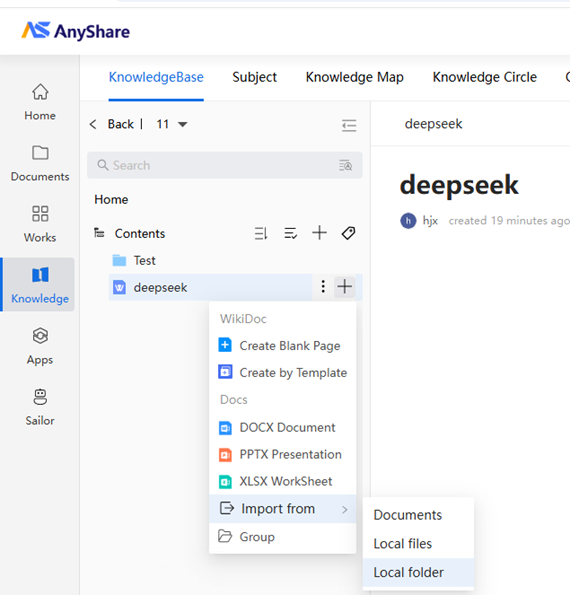Image resolution: width=570 pixels, height=595 pixels.
Task: Import from Documents
Action: [x=418, y=515]
